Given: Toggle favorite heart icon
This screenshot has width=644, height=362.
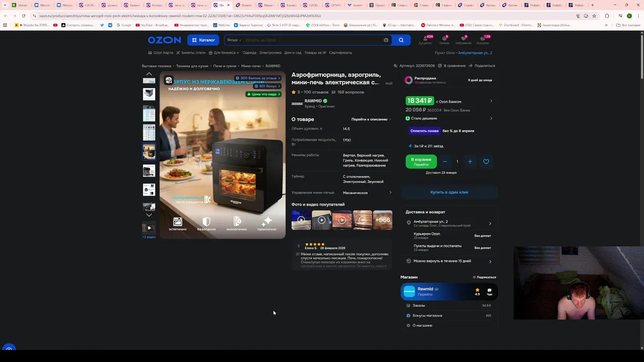Looking at the screenshot, I should [486, 162].
